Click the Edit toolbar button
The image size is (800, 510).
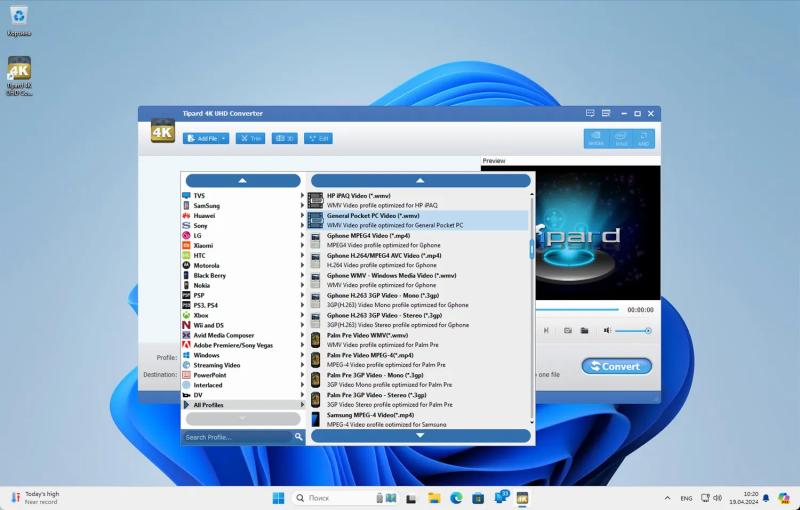[x=318, y=138]
